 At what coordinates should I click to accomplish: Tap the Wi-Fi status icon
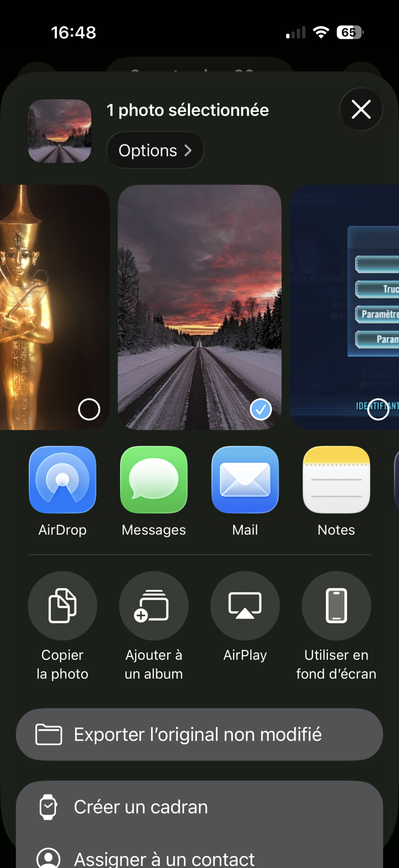point(321,32)
